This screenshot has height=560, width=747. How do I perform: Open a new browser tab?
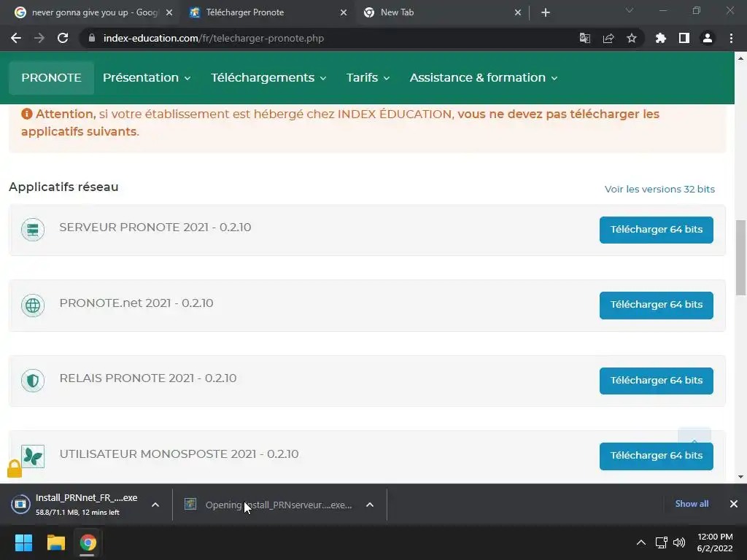[x=546, y=12]
